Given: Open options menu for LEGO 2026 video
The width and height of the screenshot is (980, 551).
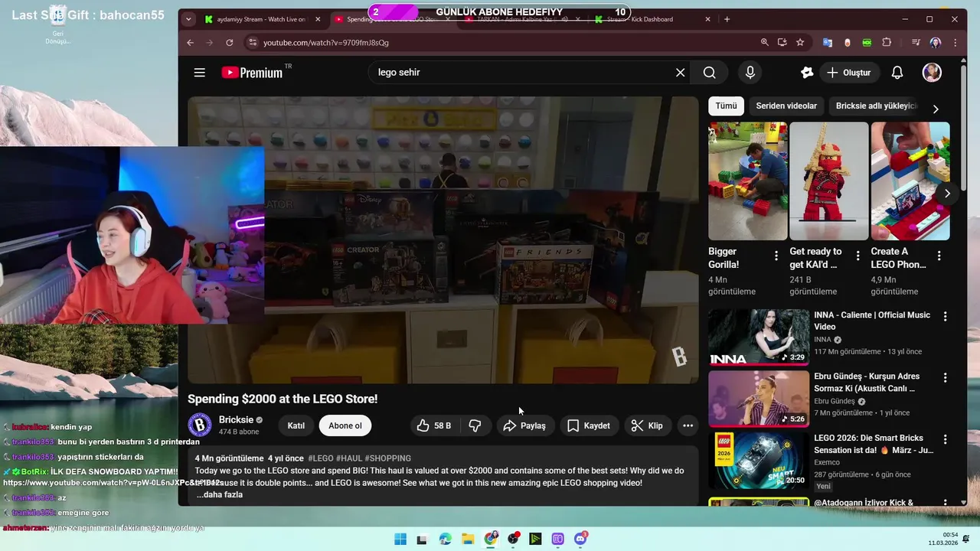Looking at the screenshot, I should pyautogui.click(x=946, y=439).
